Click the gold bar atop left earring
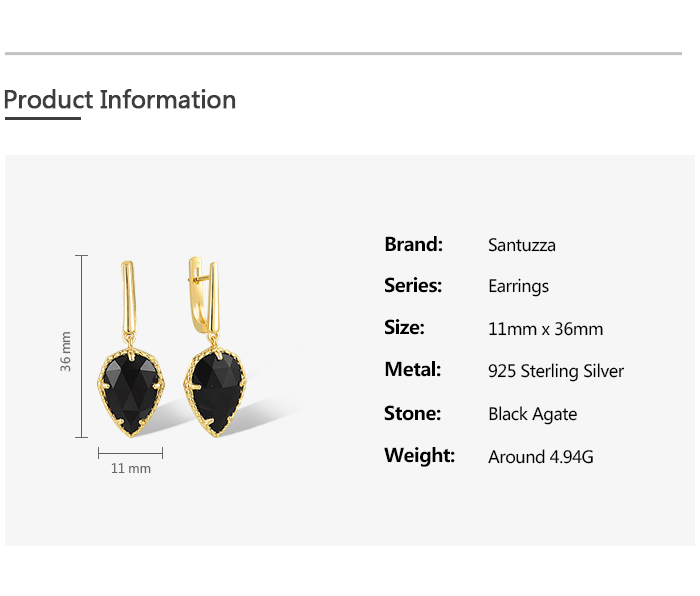This screenshot has width=700, height=596. pyautogui.click(x=129, y=295)
